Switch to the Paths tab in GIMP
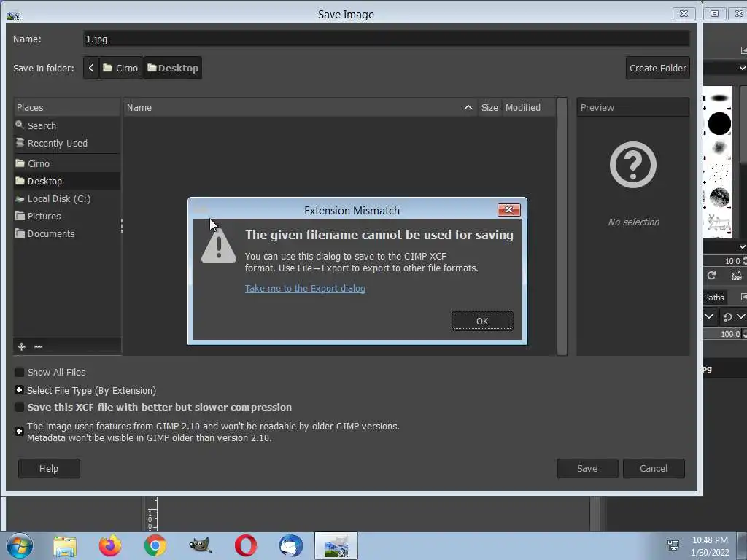 coord(713,297)
